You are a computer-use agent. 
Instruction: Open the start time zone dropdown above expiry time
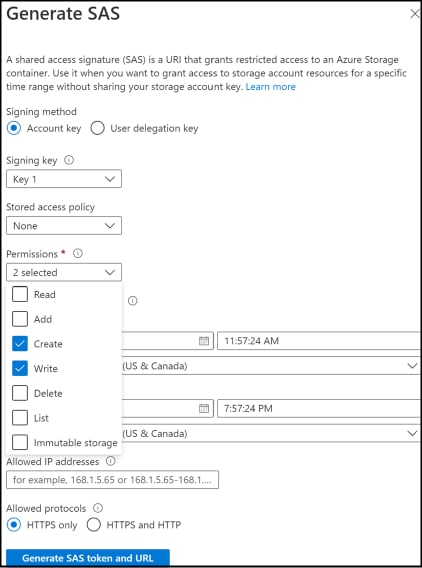(271, 366)
